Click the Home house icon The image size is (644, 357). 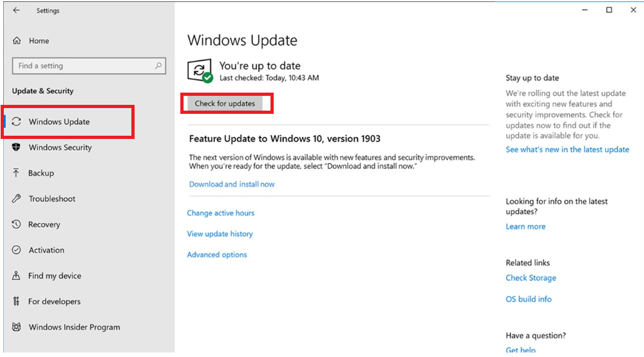17,41
